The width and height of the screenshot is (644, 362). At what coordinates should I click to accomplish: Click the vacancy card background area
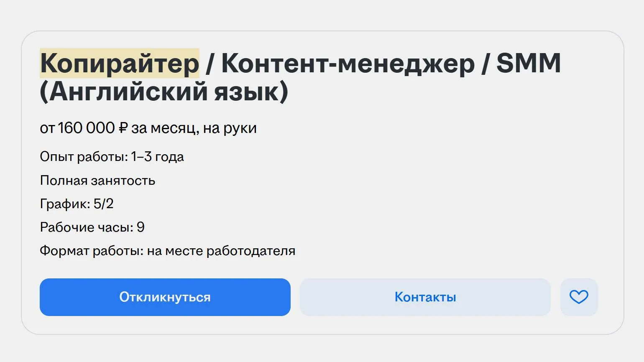point(460,188)
